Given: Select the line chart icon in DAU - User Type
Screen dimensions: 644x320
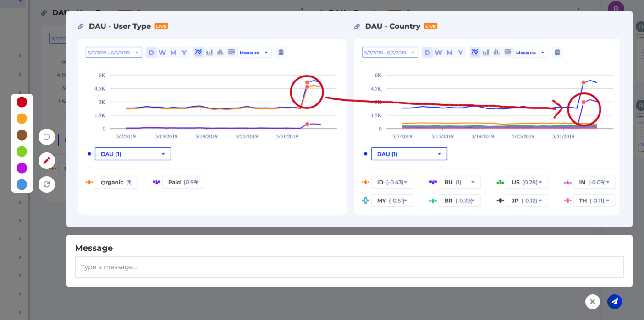Looking at the screenshot, I should tap(198, 52).
